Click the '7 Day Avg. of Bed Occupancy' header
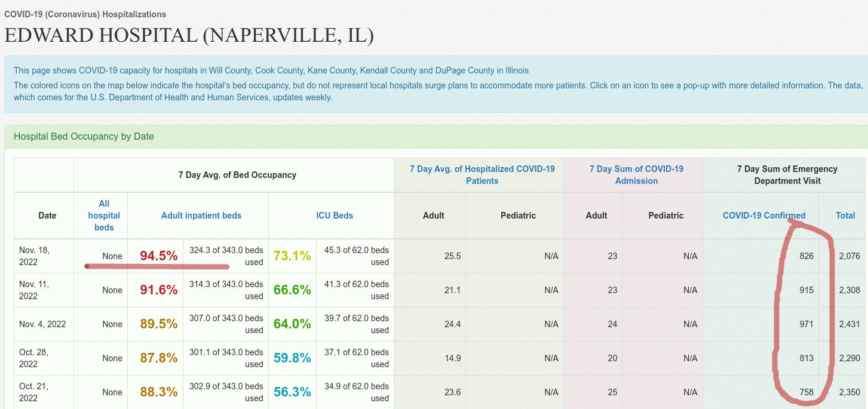 click(237, 175)
